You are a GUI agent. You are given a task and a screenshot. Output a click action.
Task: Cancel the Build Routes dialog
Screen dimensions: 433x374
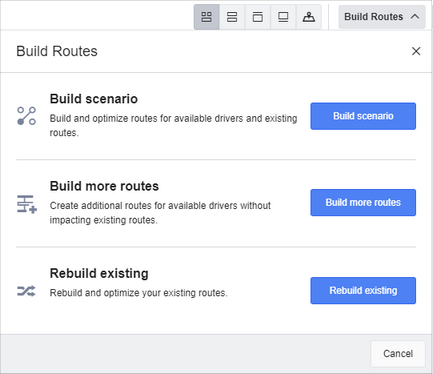pyautogui.click(x=398, y=354)
